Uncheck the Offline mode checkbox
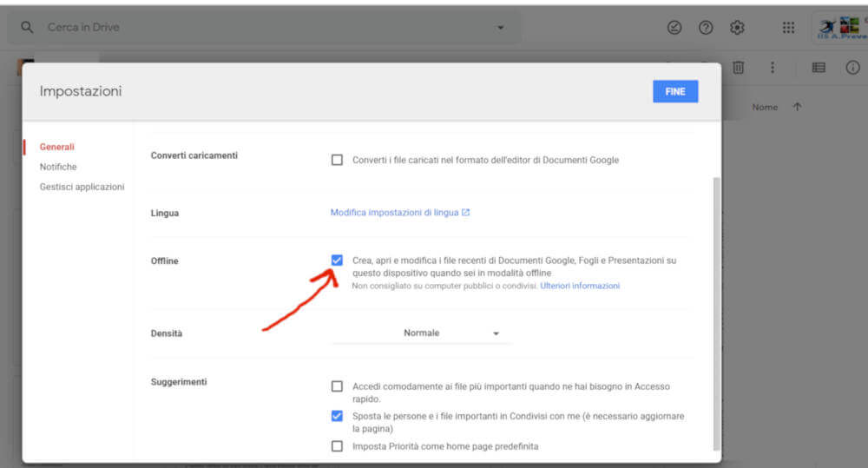This screenshot has height=468, width=868. pos(337,260)
